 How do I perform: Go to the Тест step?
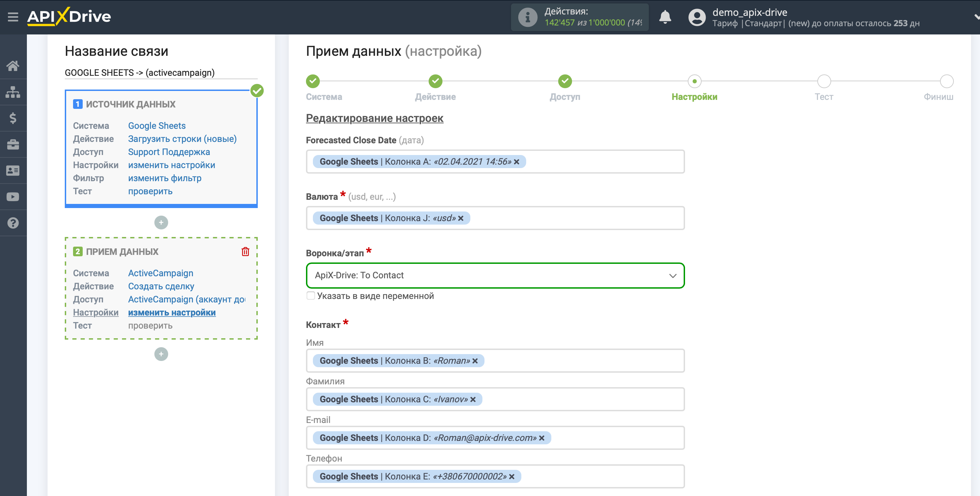(x=824, y=81)
